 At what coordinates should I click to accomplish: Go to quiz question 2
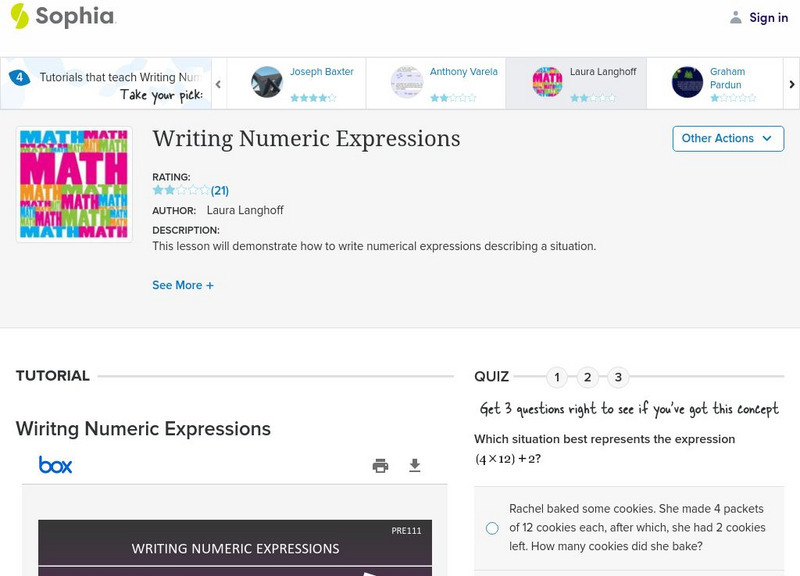[x=587, y=377]
